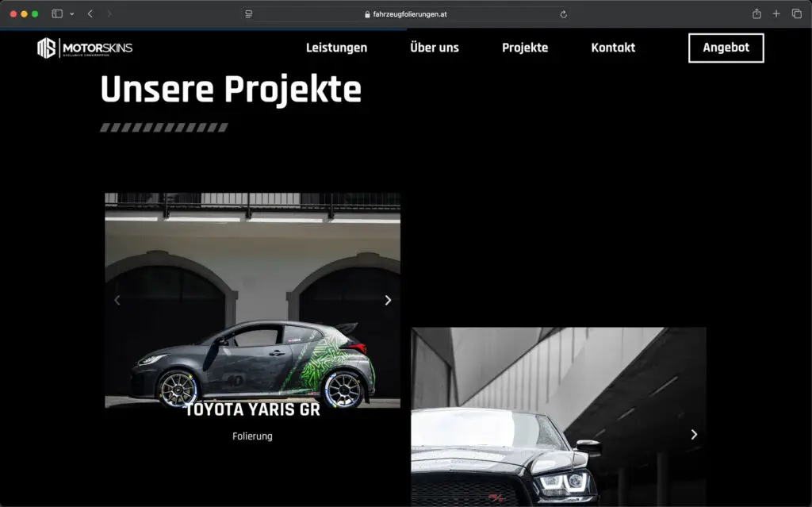Click the left arrow on the Yaris slider

pos(117,300)
